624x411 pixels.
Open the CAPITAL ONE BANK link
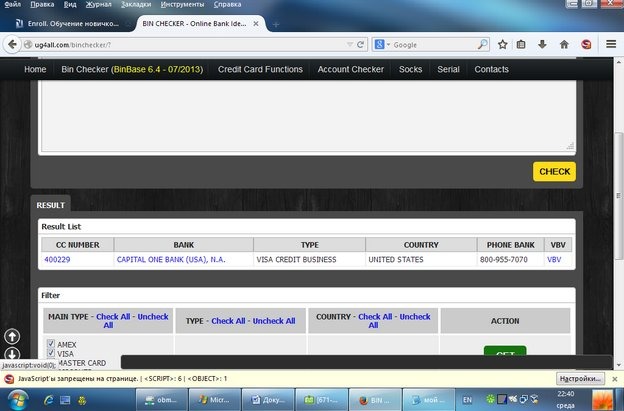(x=171, y=259)
